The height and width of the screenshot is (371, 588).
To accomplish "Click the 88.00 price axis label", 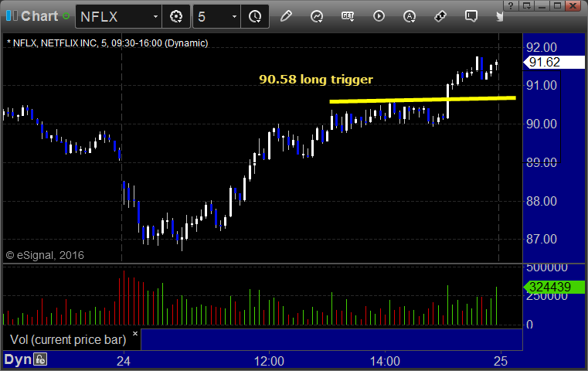I will 542,202.
